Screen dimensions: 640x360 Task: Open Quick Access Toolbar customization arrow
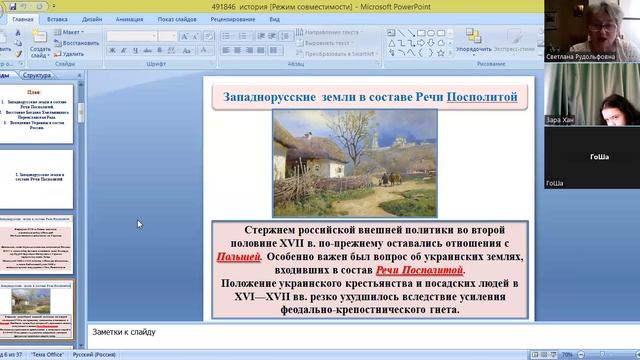54,7
